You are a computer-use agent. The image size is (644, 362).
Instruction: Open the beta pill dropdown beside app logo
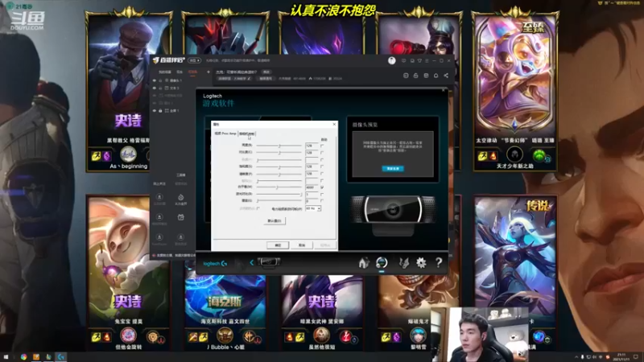coord(195,60)
